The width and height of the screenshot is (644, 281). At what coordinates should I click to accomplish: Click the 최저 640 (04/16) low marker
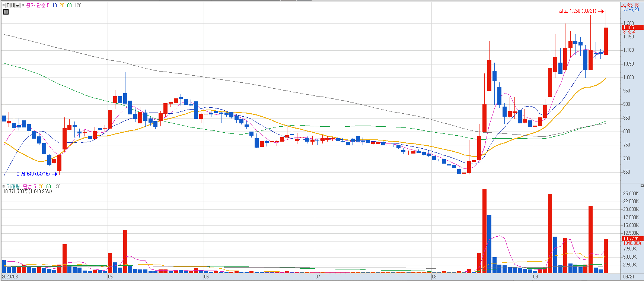pos(37,174)
